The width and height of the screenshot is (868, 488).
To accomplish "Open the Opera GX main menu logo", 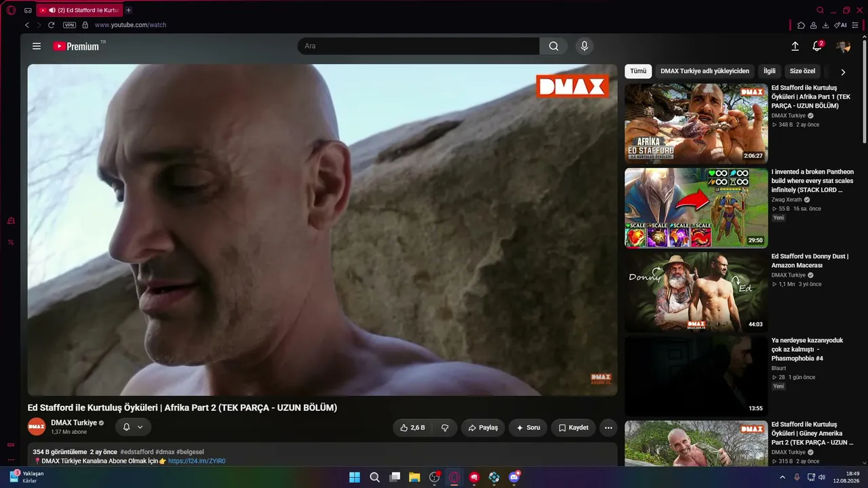I will tap(11, 10).
